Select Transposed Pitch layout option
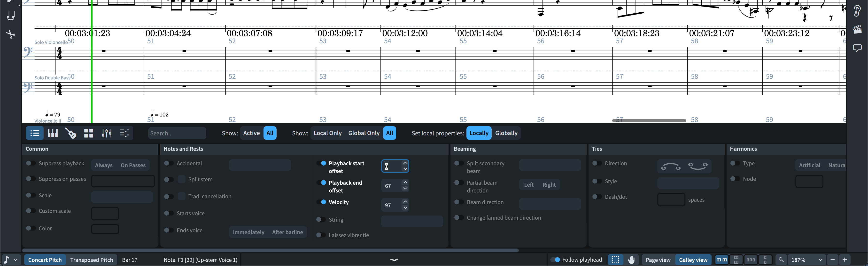This screenshot has width=868, height=266. pos(92,260)
